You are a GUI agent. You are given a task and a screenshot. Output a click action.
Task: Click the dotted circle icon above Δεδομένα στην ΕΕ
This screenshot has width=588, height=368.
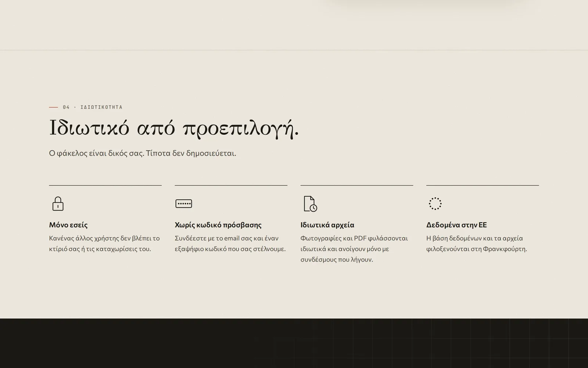(x=435, y=204)
